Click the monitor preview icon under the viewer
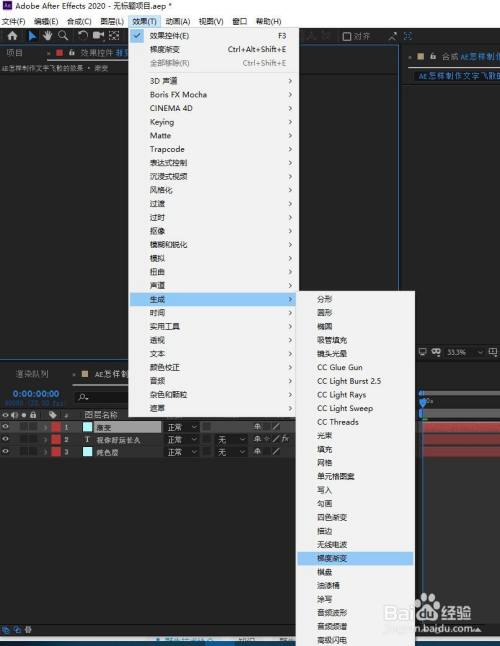The width and height of the screenshot is (500, 646). (x=423, y=352)
